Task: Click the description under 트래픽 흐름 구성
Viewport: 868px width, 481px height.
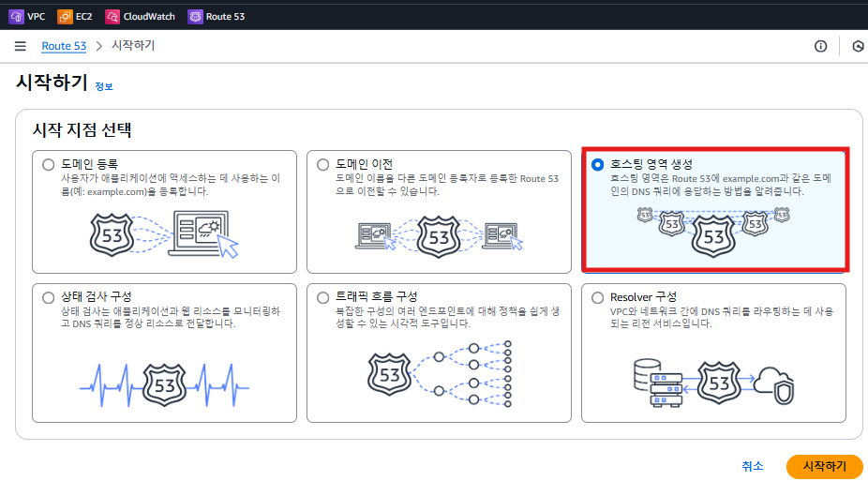Action: (x=447, y=317)
